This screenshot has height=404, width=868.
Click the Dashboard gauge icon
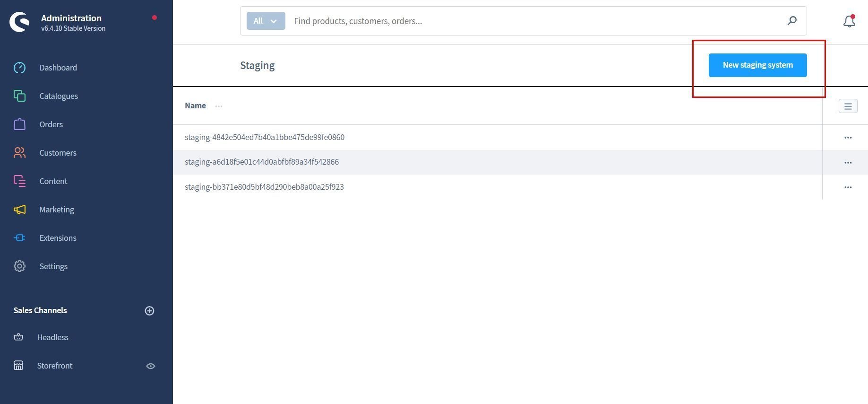pyautogui.click(x=19, y=68)
